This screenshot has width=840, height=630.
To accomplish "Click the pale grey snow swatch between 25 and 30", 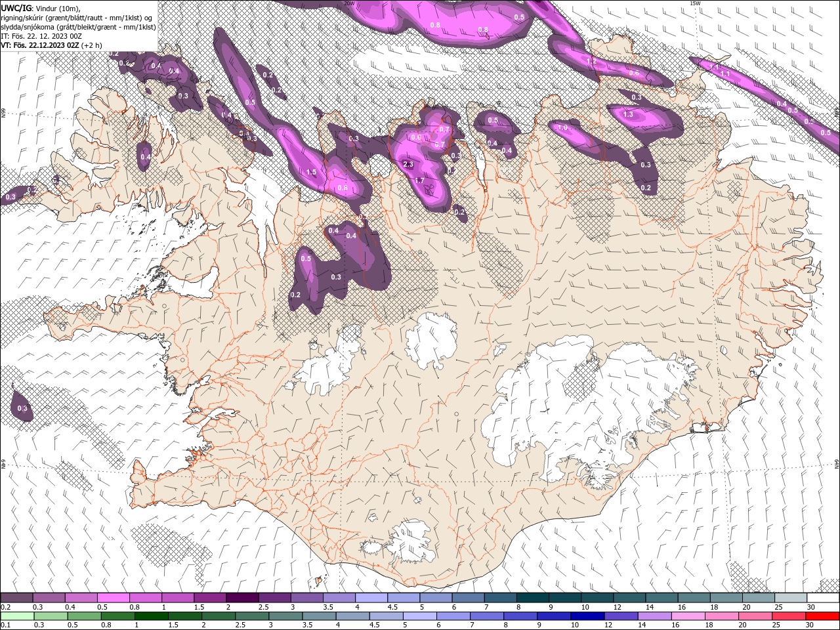I will pos(791,598).
